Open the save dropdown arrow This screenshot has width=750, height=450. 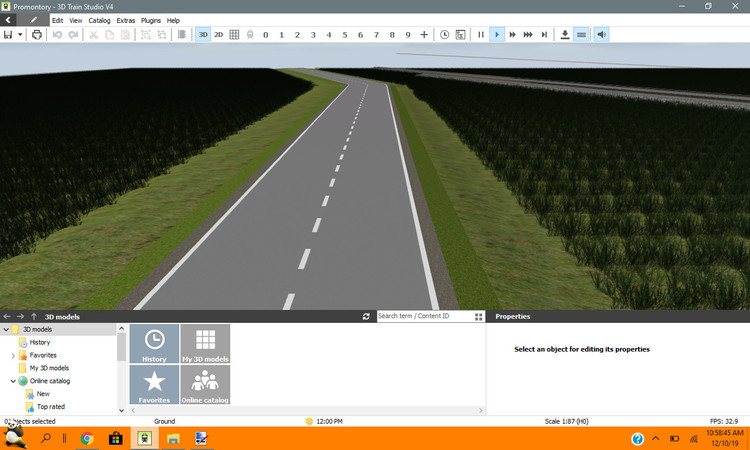[20, 34]
